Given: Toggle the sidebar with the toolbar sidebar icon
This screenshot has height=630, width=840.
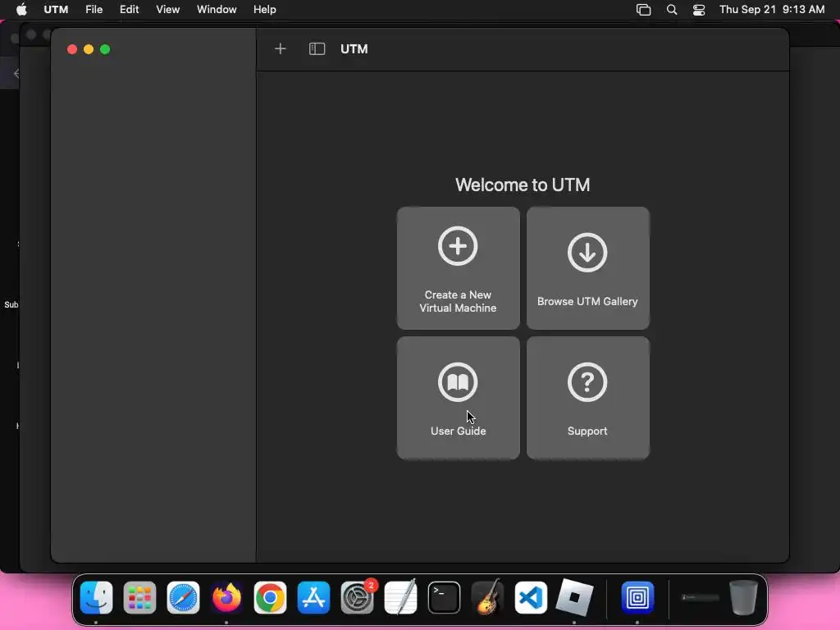Looking at the screenshot, I should click(x=317, y=49).
